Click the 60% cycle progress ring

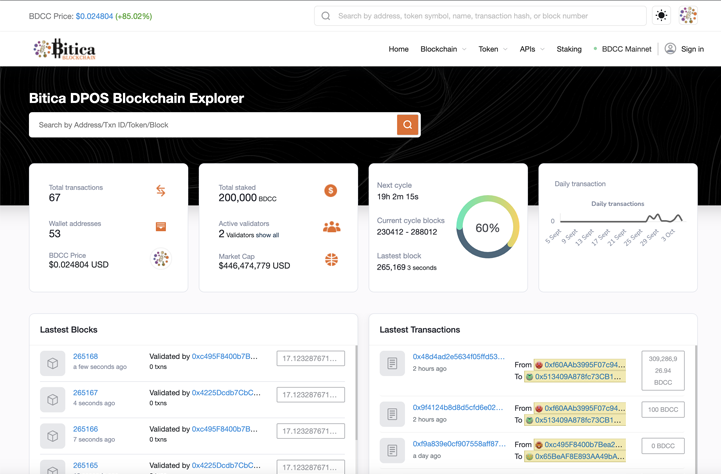point(487,227)
